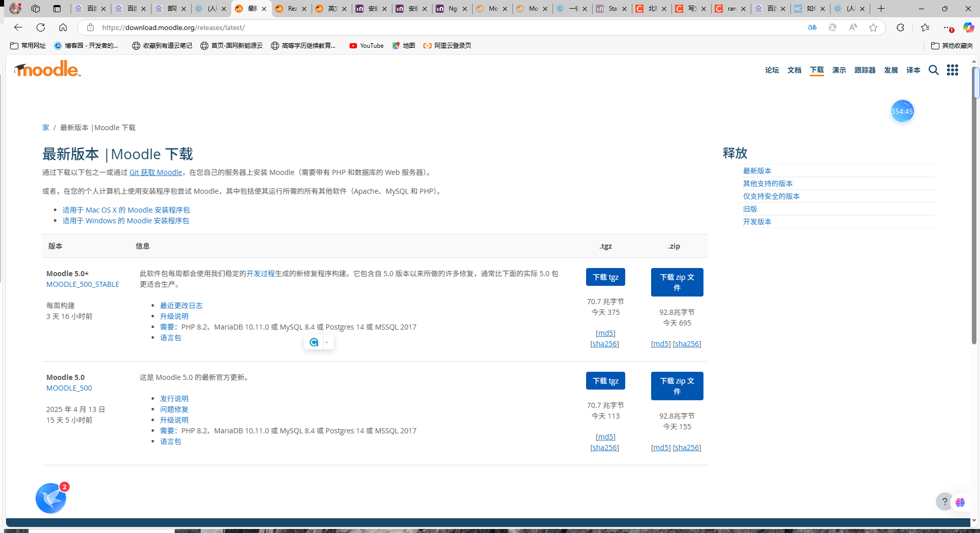Viewport: 980px width, 533px height.
Task: Click the question mark help button
Action: (944, 502)
